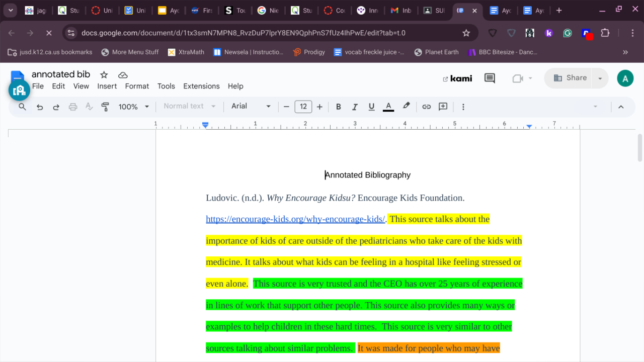Screen dimensions: 644x362
Task: Toggle bold formatting
Action: (339, 107)
